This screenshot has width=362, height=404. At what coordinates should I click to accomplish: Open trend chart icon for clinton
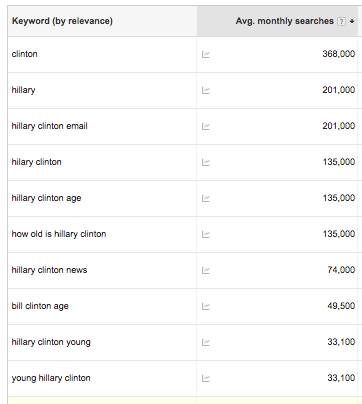point(206,54)
